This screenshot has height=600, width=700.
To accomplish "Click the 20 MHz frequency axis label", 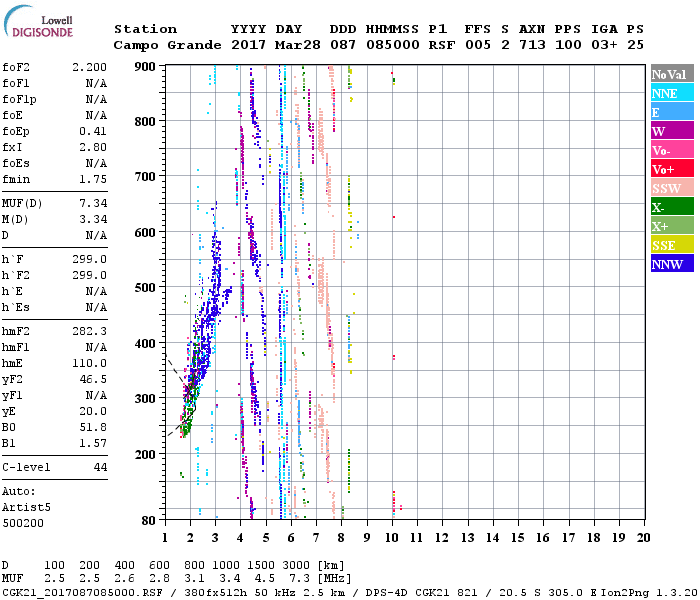I will click(643, 538).
